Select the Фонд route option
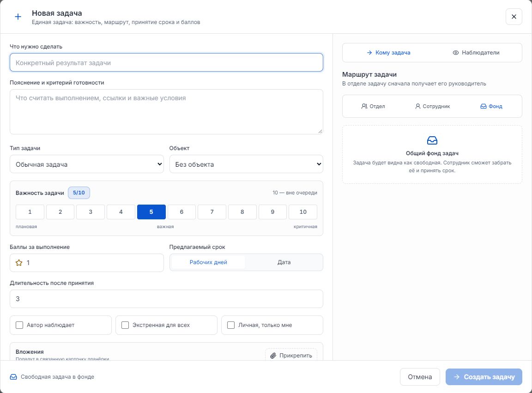The height and width of the screenshot is (393, 532). 491,106
